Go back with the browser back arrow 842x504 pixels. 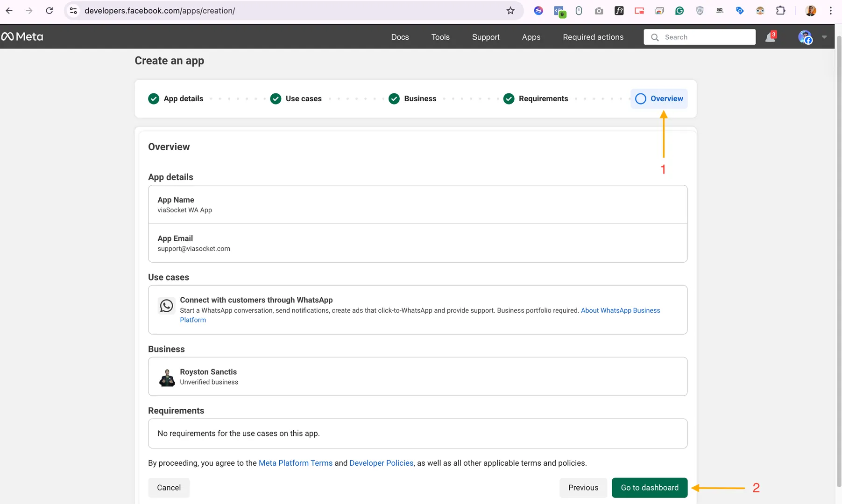(x=9, y=10)
